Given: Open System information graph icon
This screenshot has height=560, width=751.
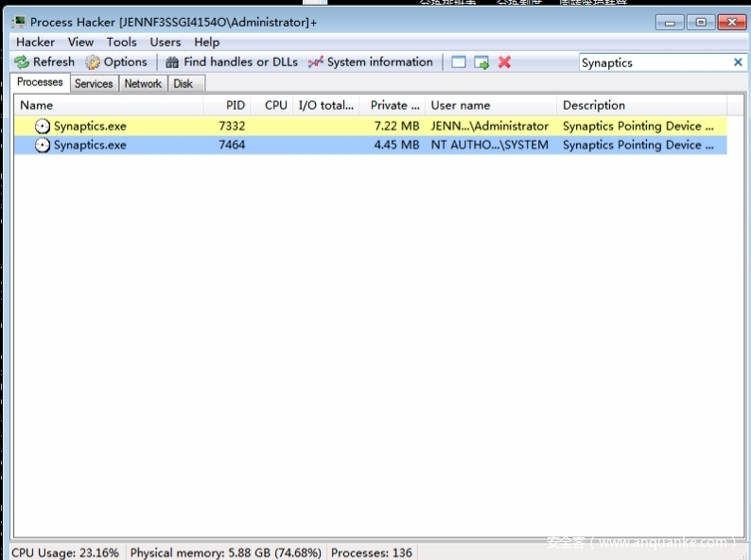Looking at the screenshot, I should tap(316, 62).
